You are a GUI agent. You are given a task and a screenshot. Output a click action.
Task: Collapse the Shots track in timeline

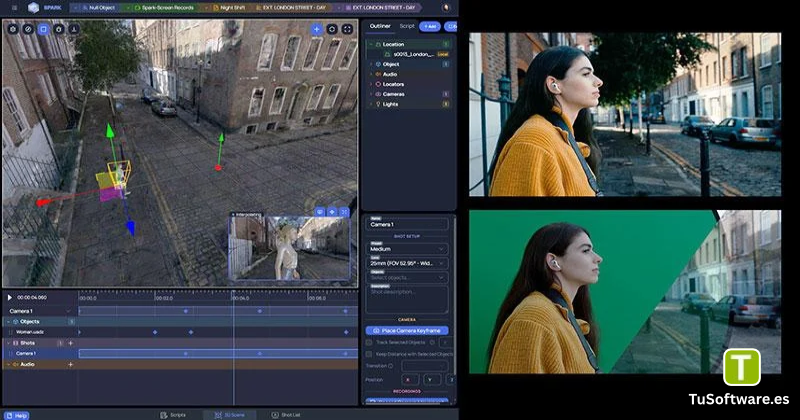8,343
